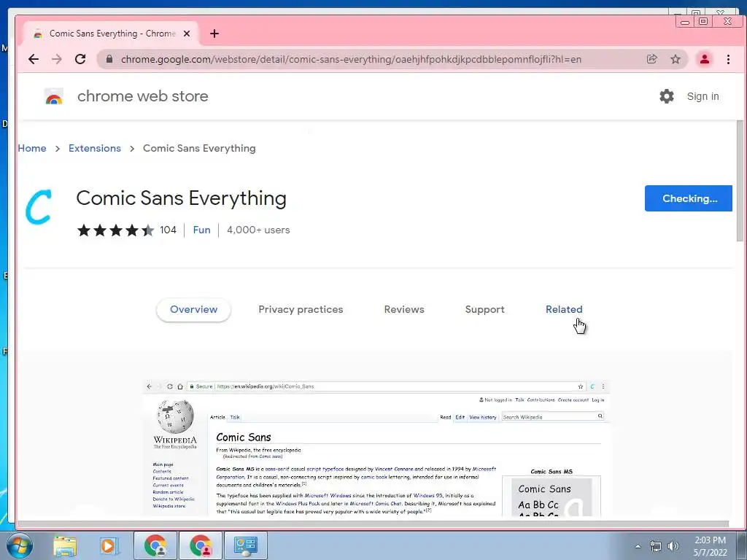Open the Chrome profile avatar
747x560 pixels.
click(x=704, y=59)
